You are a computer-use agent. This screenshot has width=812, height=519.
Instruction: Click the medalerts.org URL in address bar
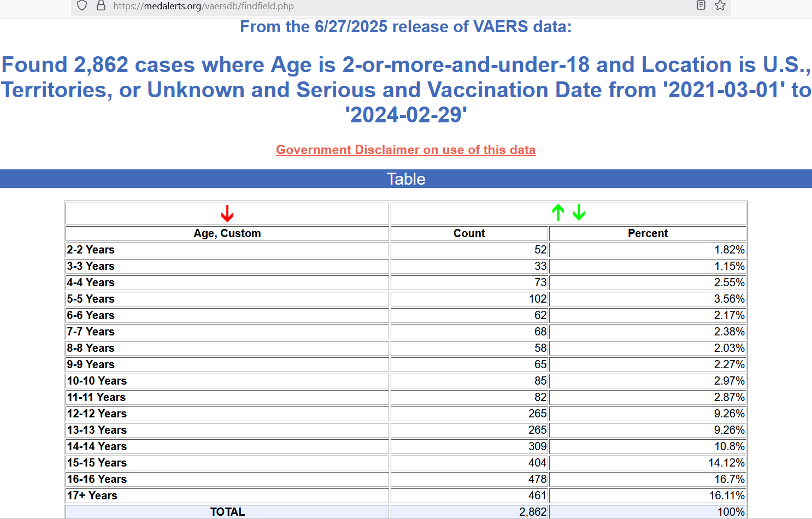pyautogui.click(x=203, y=6)
